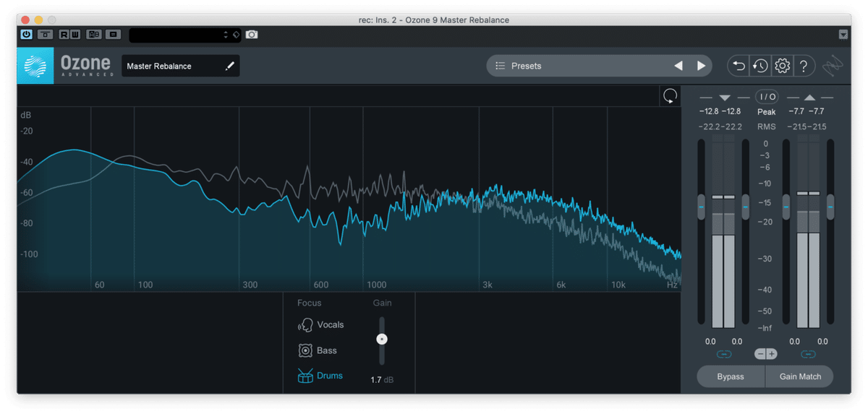868x414 pixels.
Task: Click the Vocals head icon
Action: tap(305, 325)
